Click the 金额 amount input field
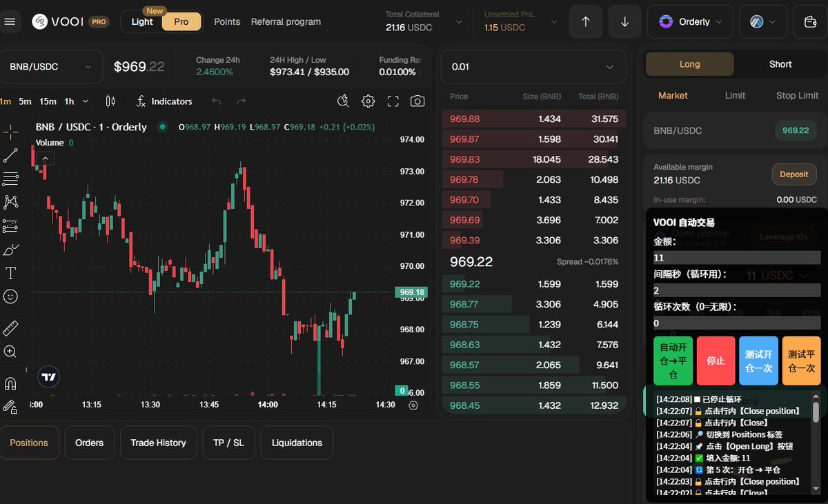The height and width of the screenshot is (504, 828). tap(737, 257)
